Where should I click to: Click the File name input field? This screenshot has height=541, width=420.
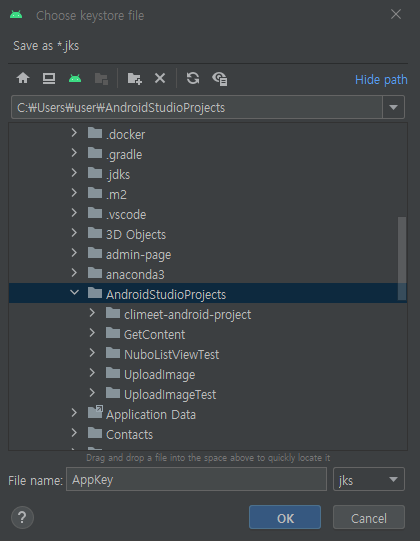(x=196, y=479)
